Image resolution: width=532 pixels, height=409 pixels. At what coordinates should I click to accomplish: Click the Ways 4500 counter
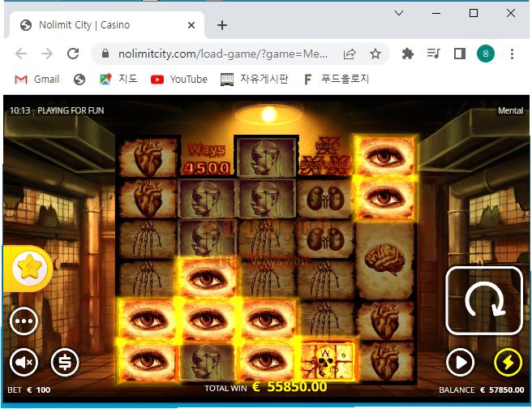point(207,158)
